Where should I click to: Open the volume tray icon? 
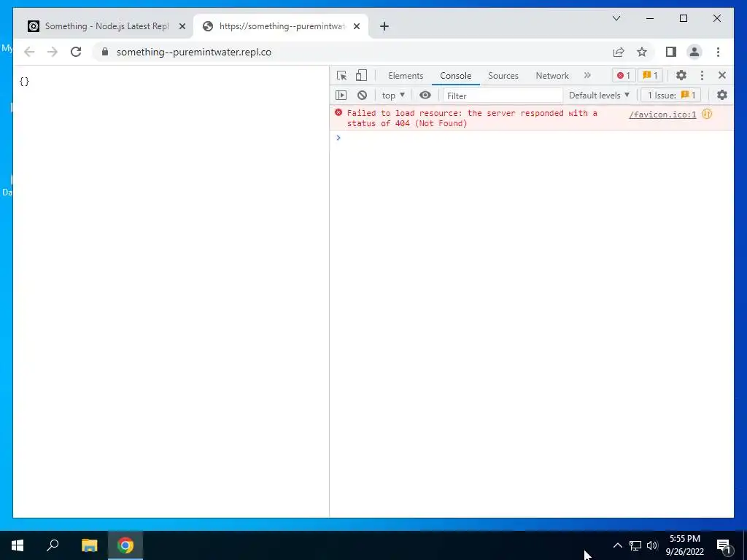coord(652,545)
